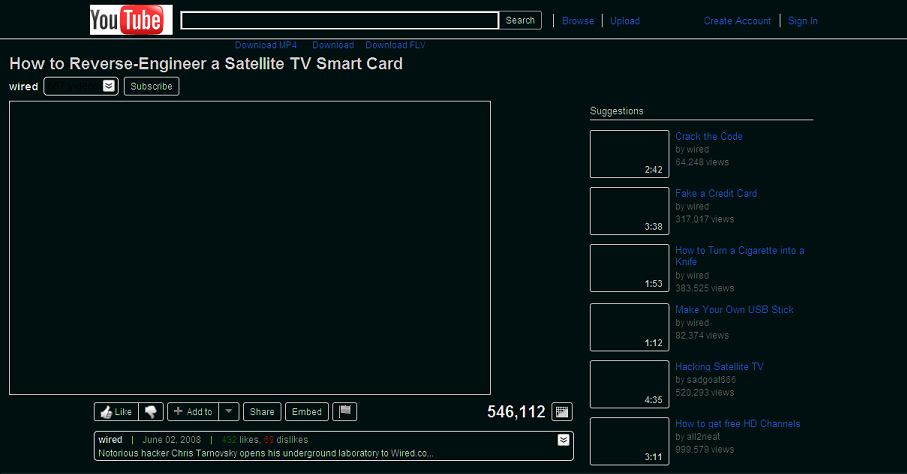Expand the video description box

563,440
